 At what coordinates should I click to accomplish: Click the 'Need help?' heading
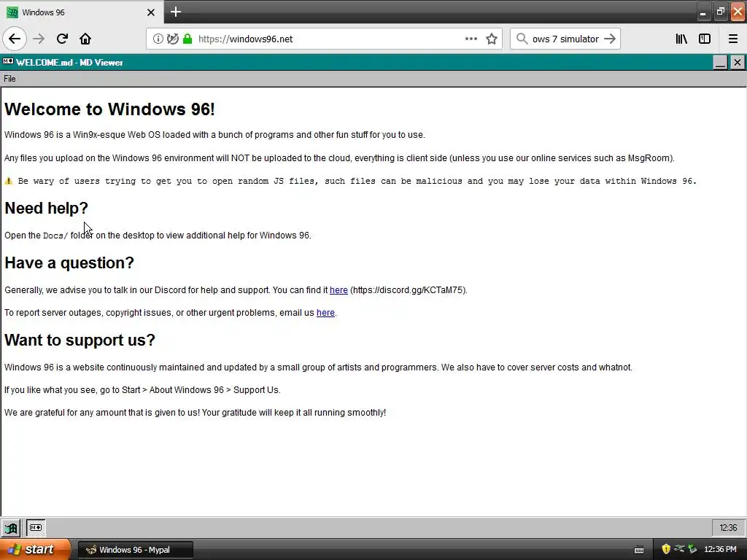46,208
